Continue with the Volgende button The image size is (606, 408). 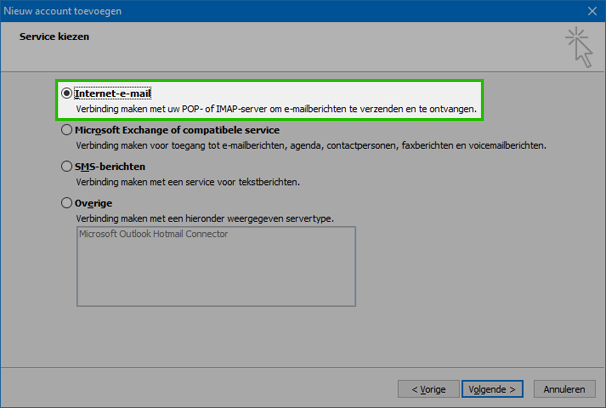tap(492, 389)
